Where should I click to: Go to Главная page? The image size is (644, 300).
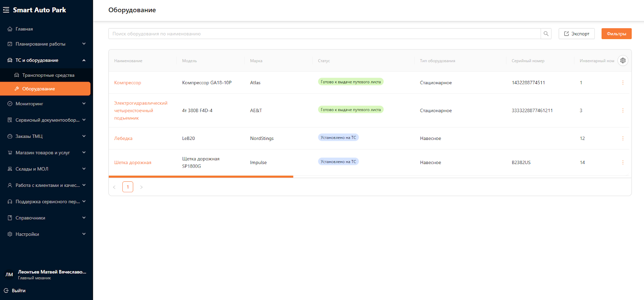24,29
